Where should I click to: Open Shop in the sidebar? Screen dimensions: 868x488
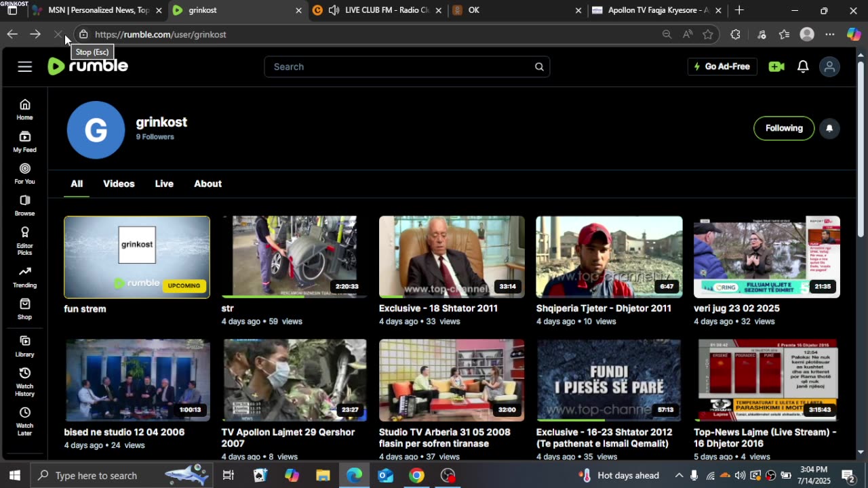pyautogui.click(x=24, y=309)
